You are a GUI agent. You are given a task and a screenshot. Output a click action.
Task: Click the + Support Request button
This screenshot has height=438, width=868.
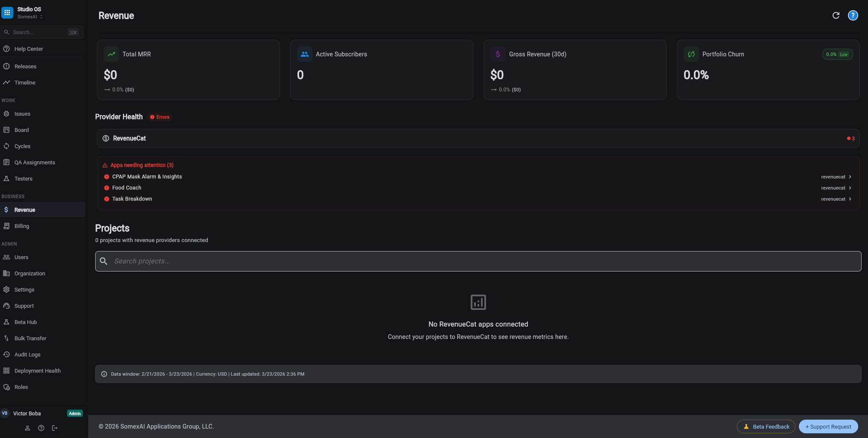[x=828, y=426]
